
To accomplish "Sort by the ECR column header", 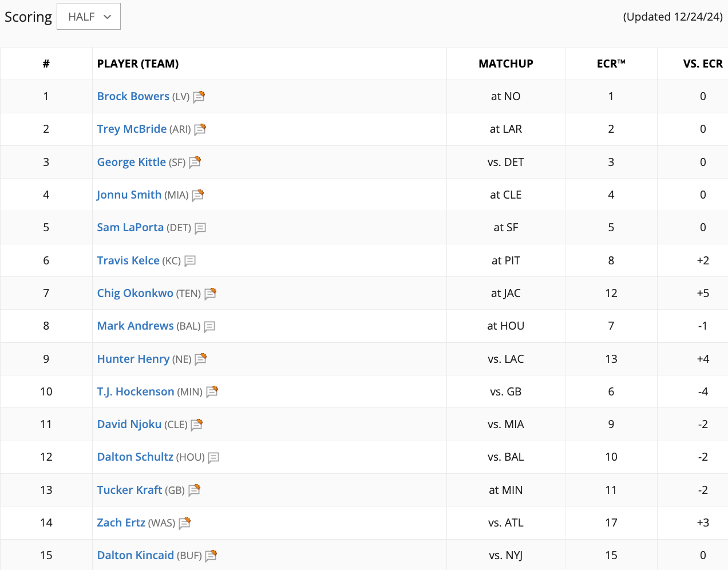I will [611, 64].
